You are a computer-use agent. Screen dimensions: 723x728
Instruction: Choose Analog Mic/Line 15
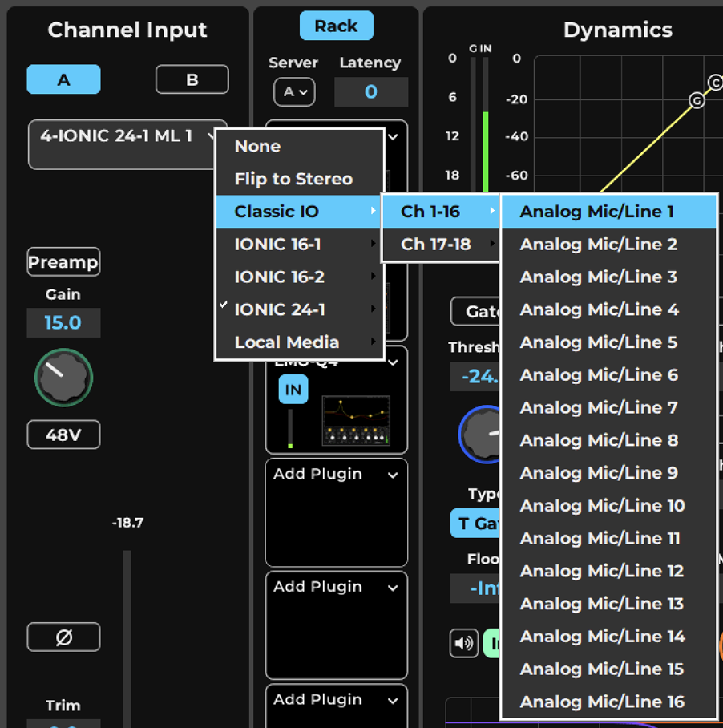point(609,669)
